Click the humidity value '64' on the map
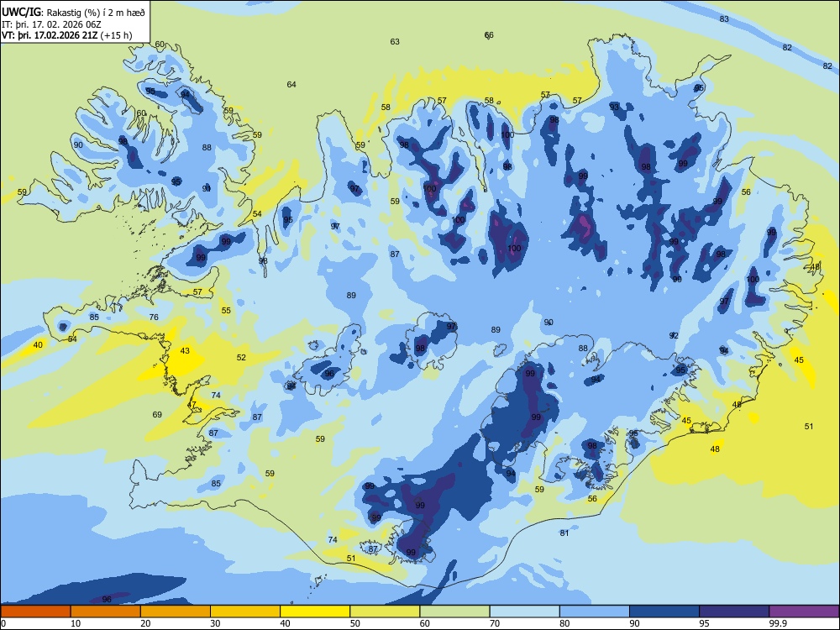 coord(291,84)
